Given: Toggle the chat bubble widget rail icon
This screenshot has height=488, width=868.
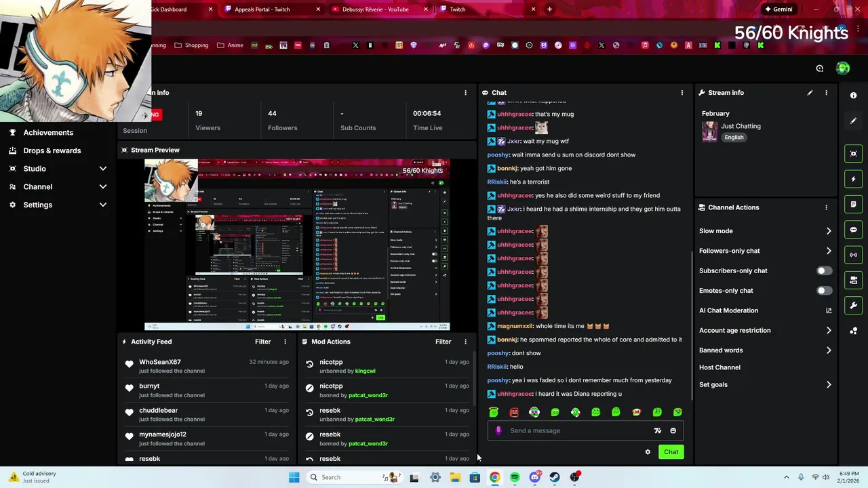Looking at the screenshot, I should [x=853, y=230].
